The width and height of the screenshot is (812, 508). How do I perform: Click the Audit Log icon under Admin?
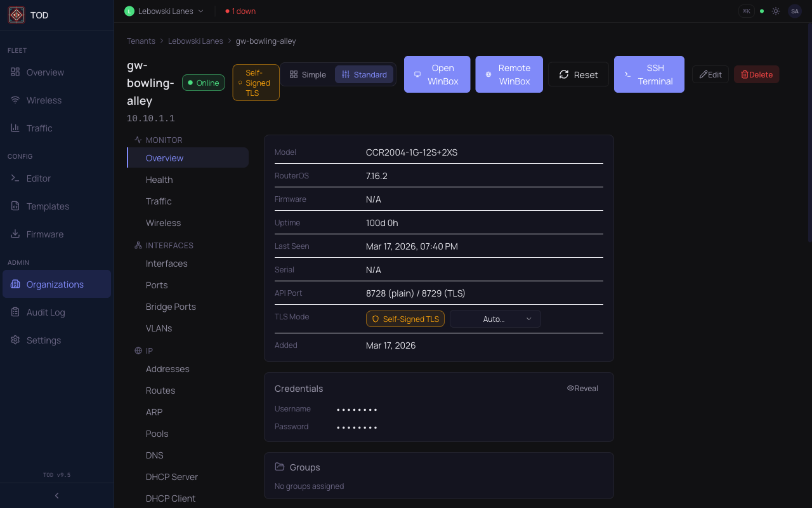(x=15, y=312)
